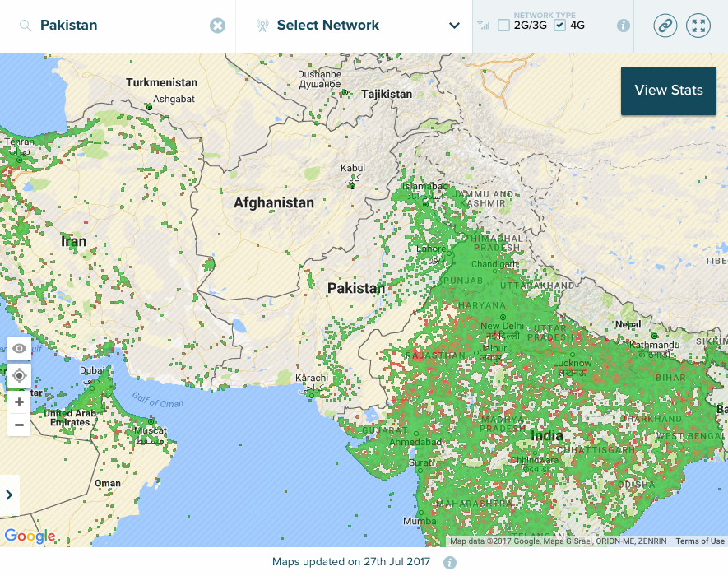
Task: Click the search magnifier icon
Action: pyautogui.click(x=26, y=26)
